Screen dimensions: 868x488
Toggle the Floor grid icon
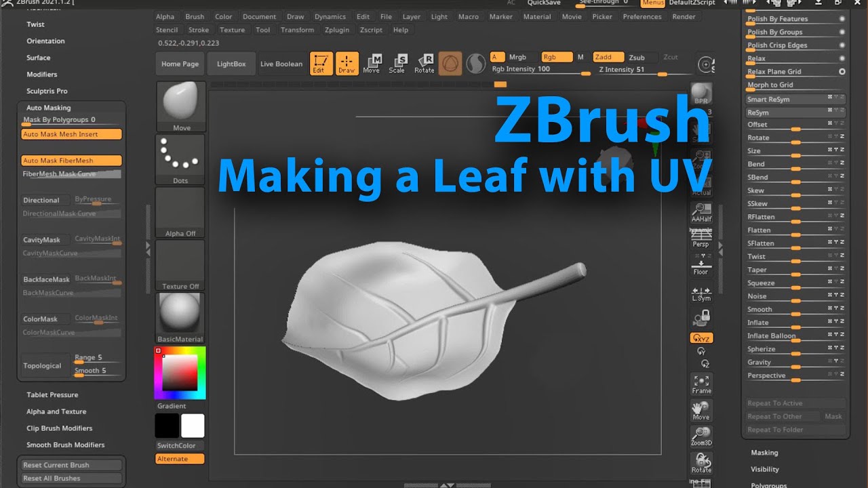coord(701,266)
